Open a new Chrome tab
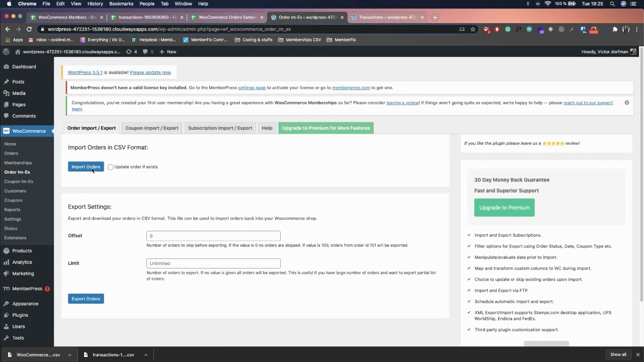The image size is (644, 362). tap(435, 17)
